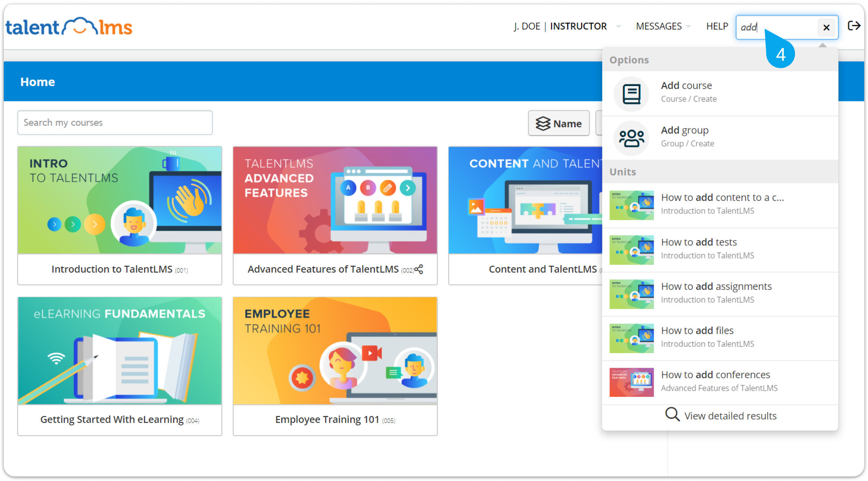868x481 pixels.
Task: Click the Add course book icon
Action: [x=632, y=94]
